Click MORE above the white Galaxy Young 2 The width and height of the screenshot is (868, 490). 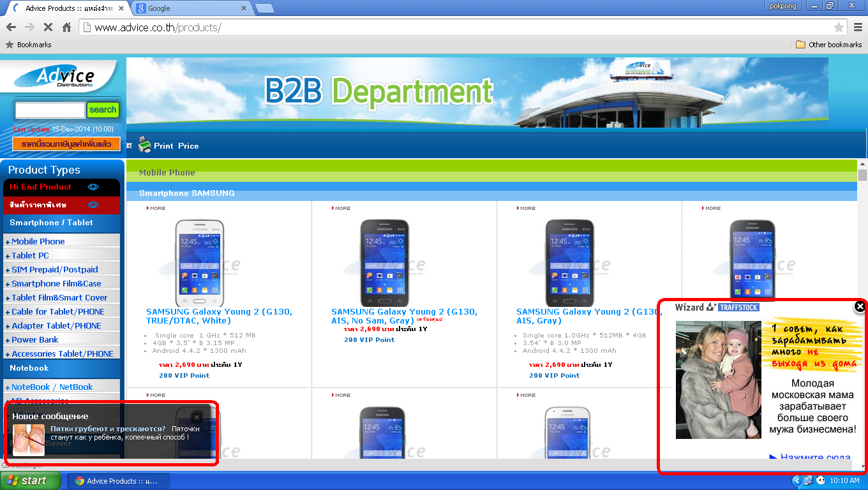click(x=156, y=208)
